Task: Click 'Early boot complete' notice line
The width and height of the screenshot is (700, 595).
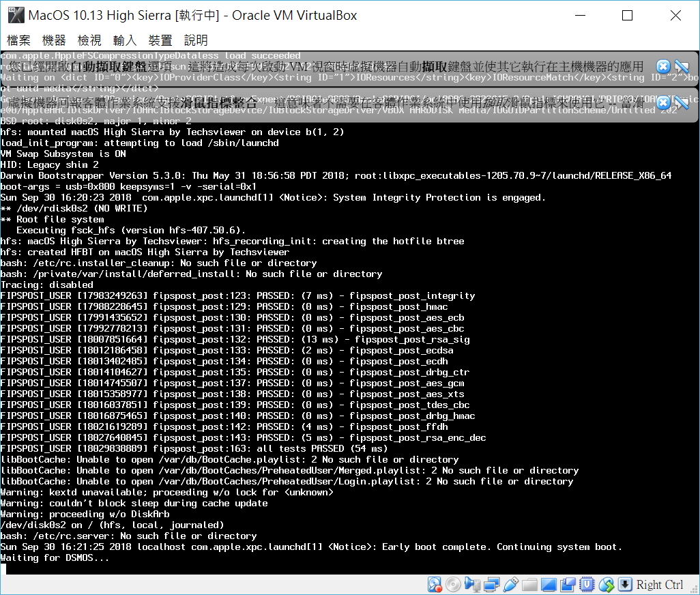Action: point(311,547)
